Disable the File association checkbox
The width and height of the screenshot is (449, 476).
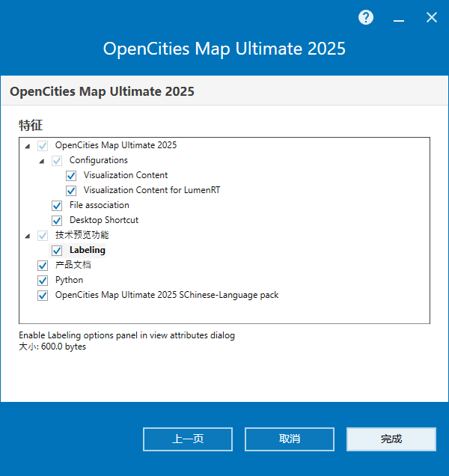(x=57, y=206)
